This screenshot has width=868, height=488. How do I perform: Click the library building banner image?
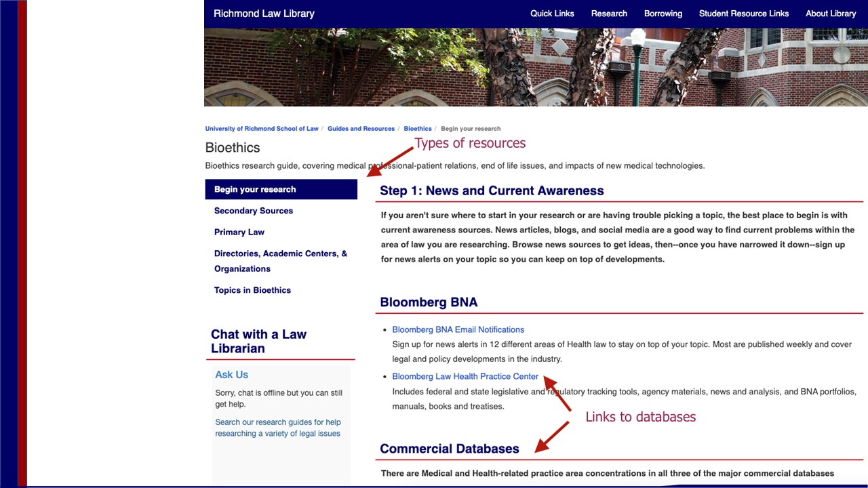click(x=536, y=66)
